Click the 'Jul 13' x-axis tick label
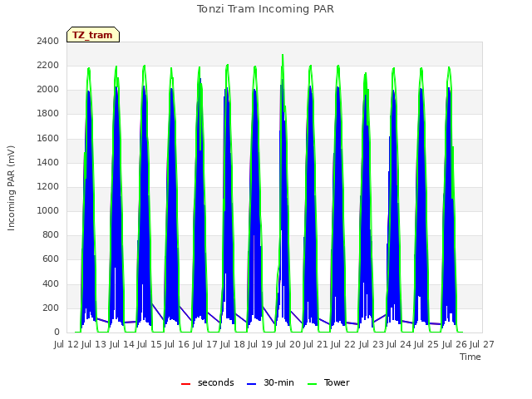Screen dimensions: 532x399 pyautogui.click(x=94, y=344)
